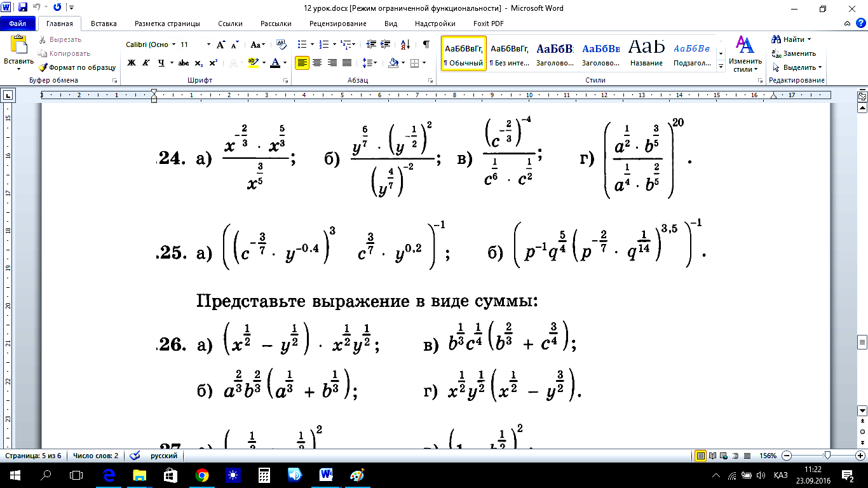This screenshot has height=488, width=868.
Task: Apply strikethrough (abc) formatting
Action: click(x=184, y=63)
